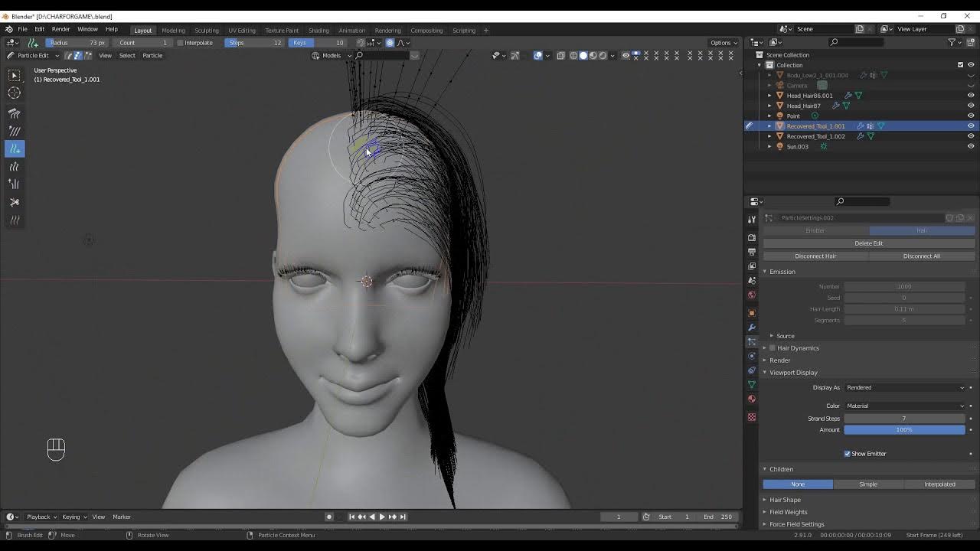Expand the Field Weights panel
This screenshot has width=980, height=551.
tap(788, 512)
